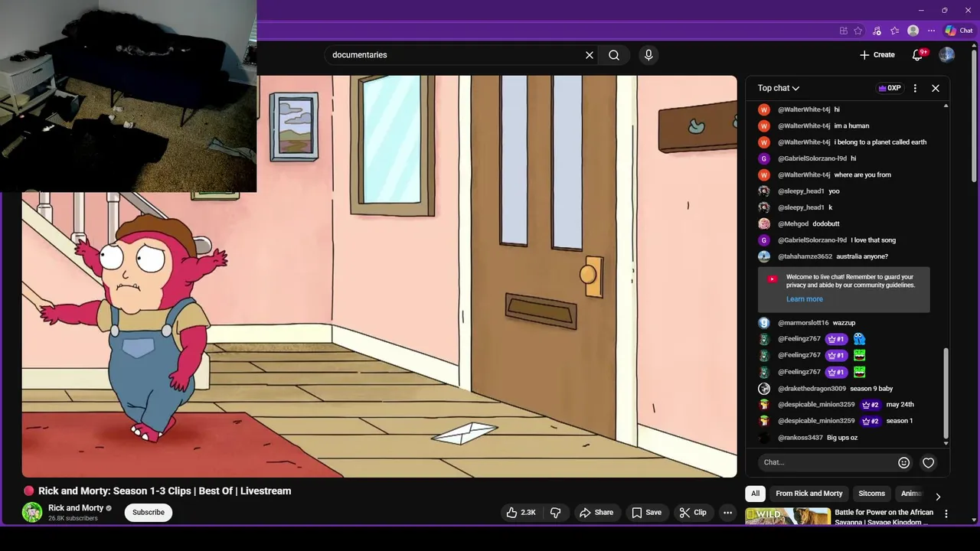Click the video title Rick and Morty: Season 1-3 Clips

[165, 491]
